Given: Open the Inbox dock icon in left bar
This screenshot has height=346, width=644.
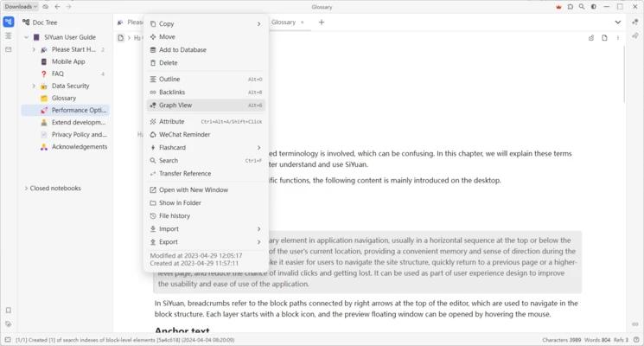Looking at the screenshot, I should tap(9, 49).
